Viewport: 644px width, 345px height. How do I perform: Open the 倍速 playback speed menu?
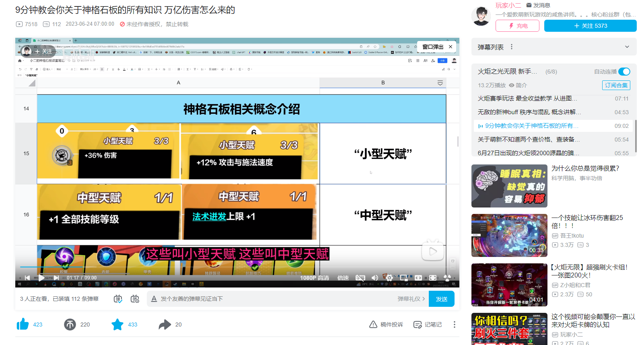[x=343, y=278]
